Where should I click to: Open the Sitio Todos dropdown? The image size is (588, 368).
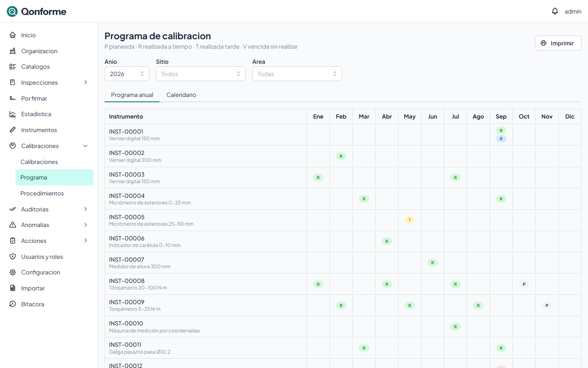click(201, 74)
